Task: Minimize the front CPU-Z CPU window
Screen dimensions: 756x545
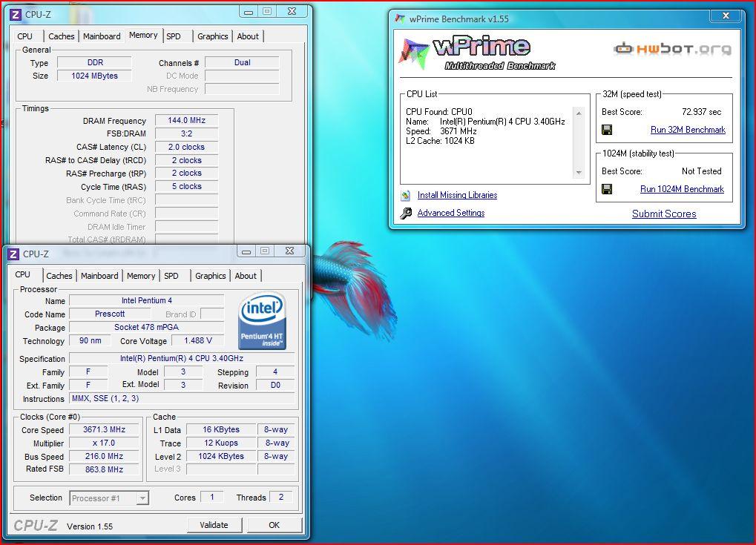Action: pyautogui.click(x=246, y=251)
